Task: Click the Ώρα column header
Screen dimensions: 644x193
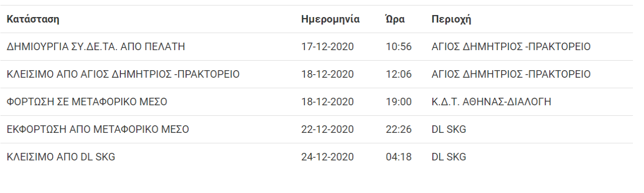Action: click(395, 20)
